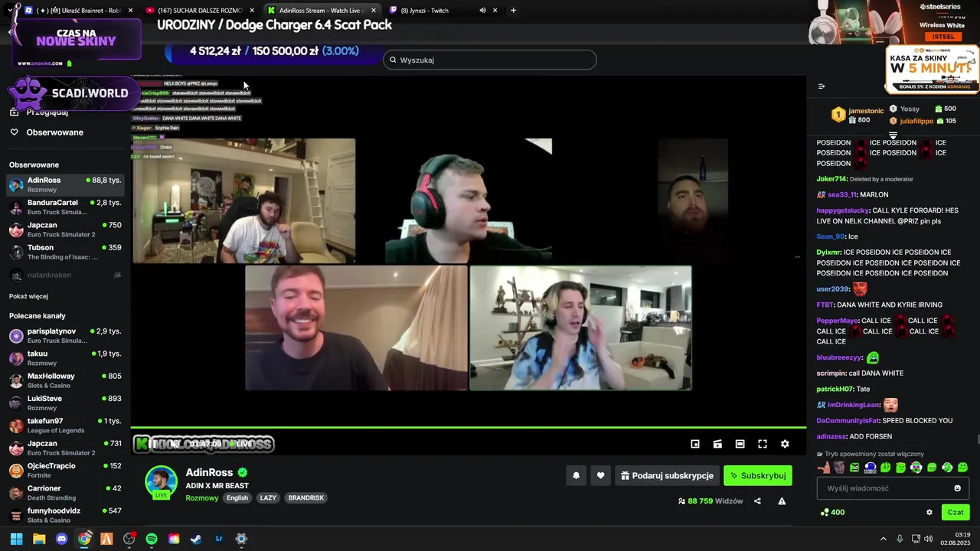Select the AdinRoss Stream Kick tab

point(321,10)
